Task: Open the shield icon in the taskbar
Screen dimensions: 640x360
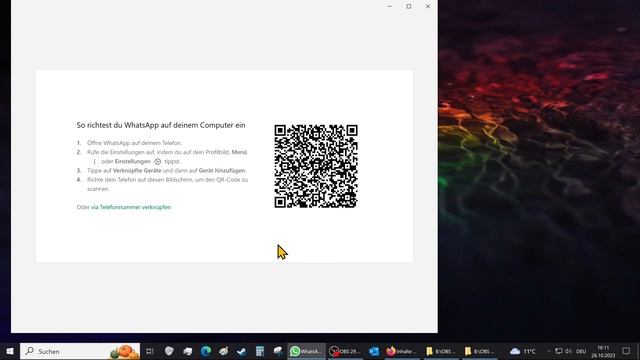Action: (x=169, y=351)
